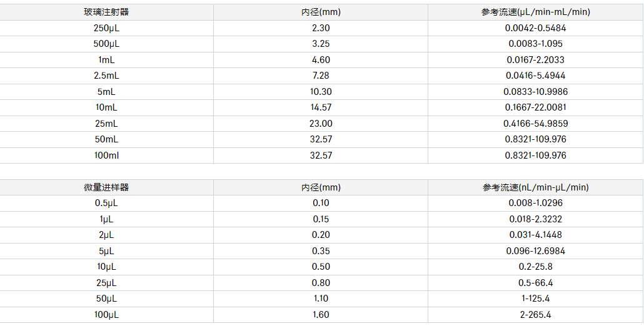Image resolution: width=644 pixels, height=326 pixels.
Task: Click the 25mL syringe row label
Action: (106, 124)
